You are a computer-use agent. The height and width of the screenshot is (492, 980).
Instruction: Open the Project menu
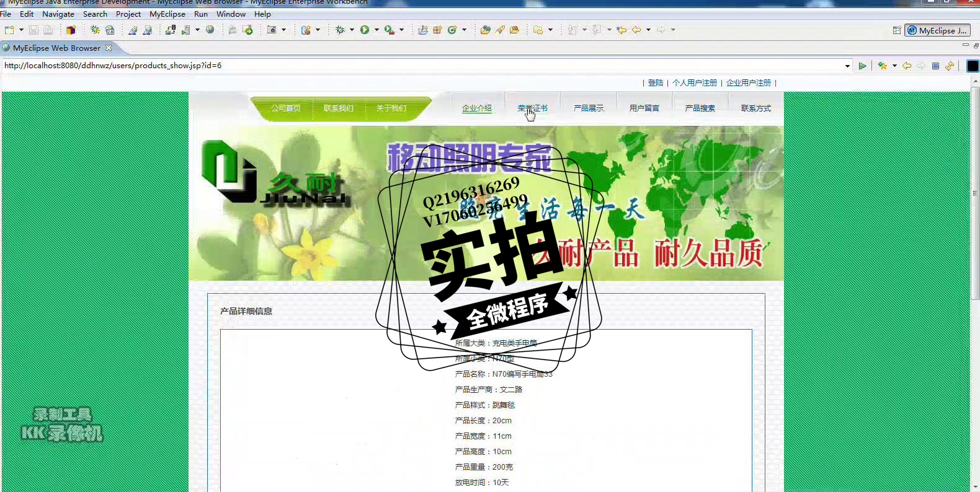coord(128,14)
